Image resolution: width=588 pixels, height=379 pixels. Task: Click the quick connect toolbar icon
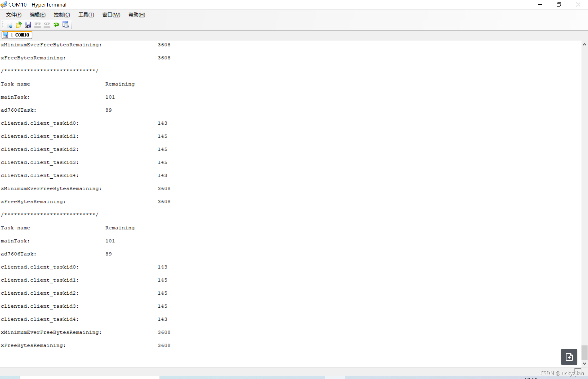[10, 25]
